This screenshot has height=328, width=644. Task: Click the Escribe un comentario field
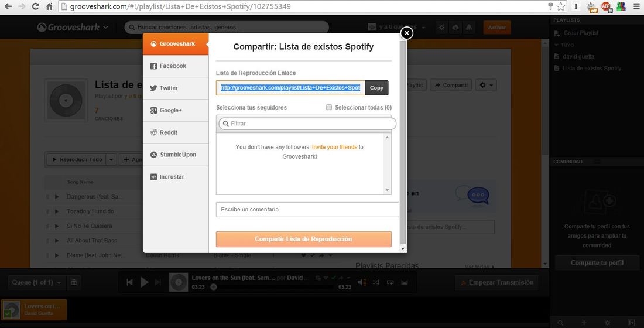[x=307, y=210]
